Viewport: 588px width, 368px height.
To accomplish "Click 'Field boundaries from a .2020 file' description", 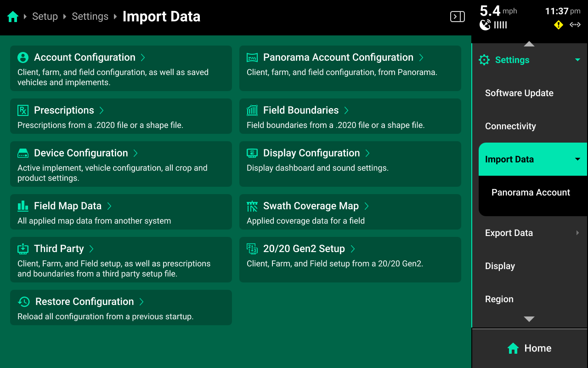I will (x=335, y=125).
